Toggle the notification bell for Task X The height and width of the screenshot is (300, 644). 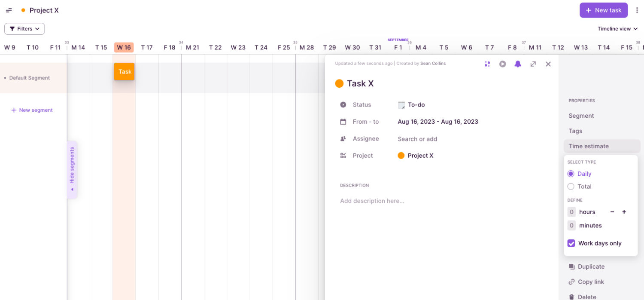(518, 64)
